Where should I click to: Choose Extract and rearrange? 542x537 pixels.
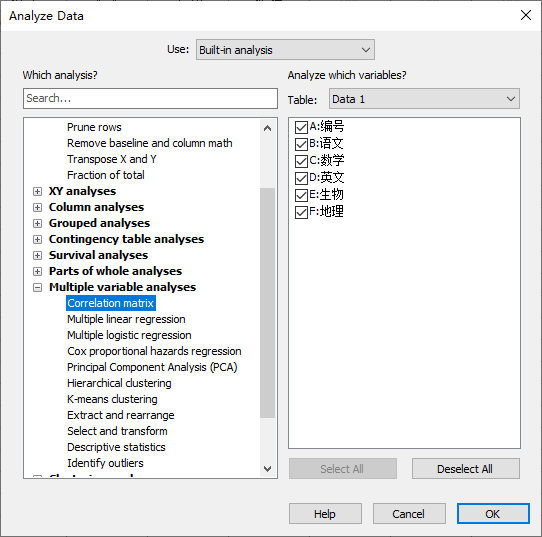[x=121, y=415]
